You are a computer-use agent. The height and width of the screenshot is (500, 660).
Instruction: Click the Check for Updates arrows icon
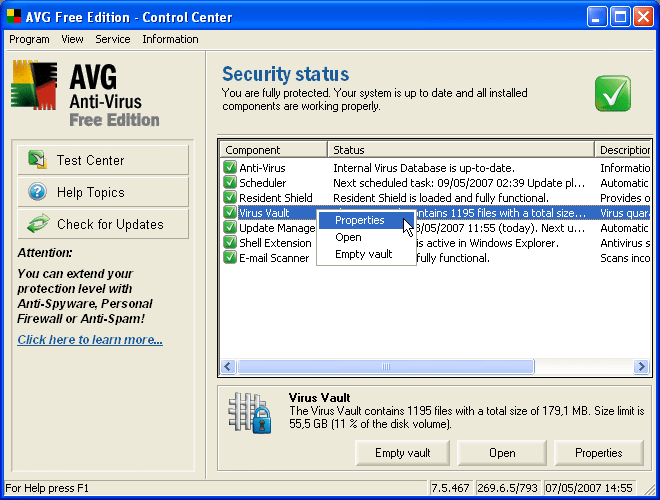point(37,223)
